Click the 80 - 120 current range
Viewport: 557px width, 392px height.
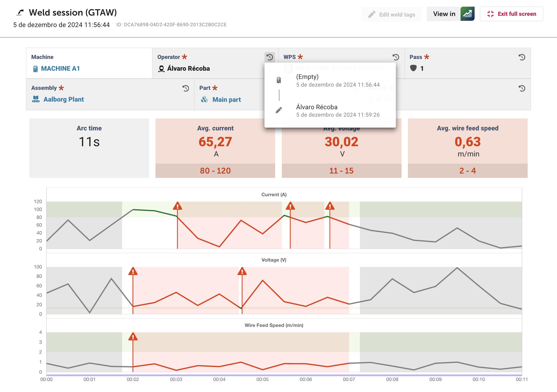click(x=215, y=171)
